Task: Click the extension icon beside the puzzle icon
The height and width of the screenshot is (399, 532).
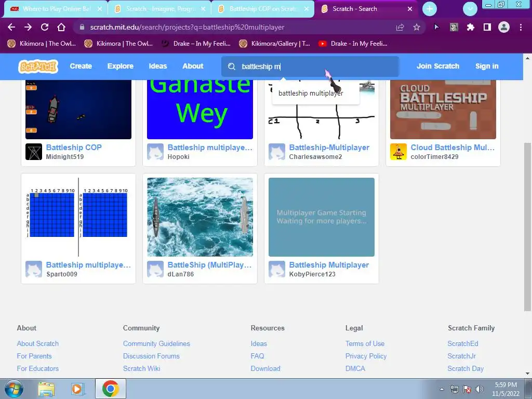Action: [454, 27]
